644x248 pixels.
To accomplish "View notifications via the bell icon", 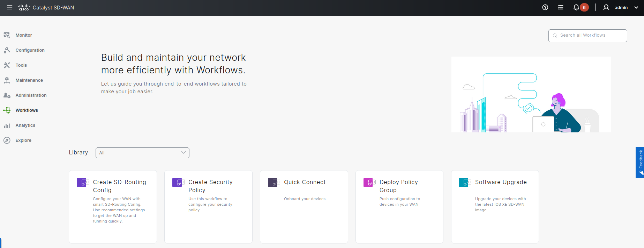I will point(576,7).
